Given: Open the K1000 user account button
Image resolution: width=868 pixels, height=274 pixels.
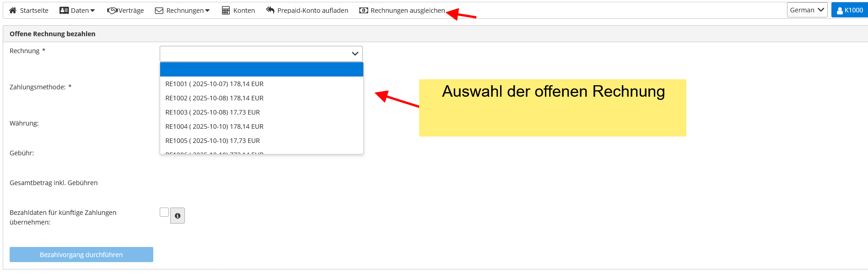Looking at the screenshot, I should (x=850, y=10).
